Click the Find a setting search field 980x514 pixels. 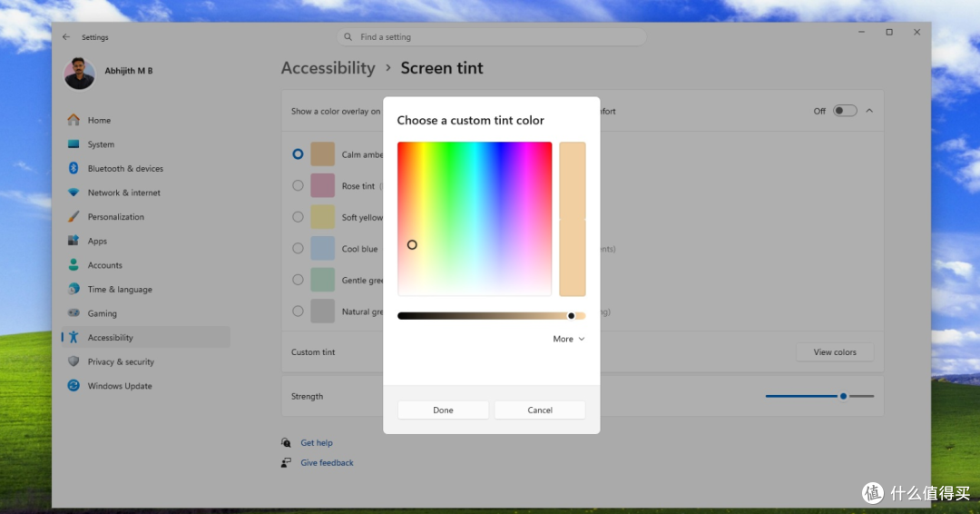[x=491, y=37]
